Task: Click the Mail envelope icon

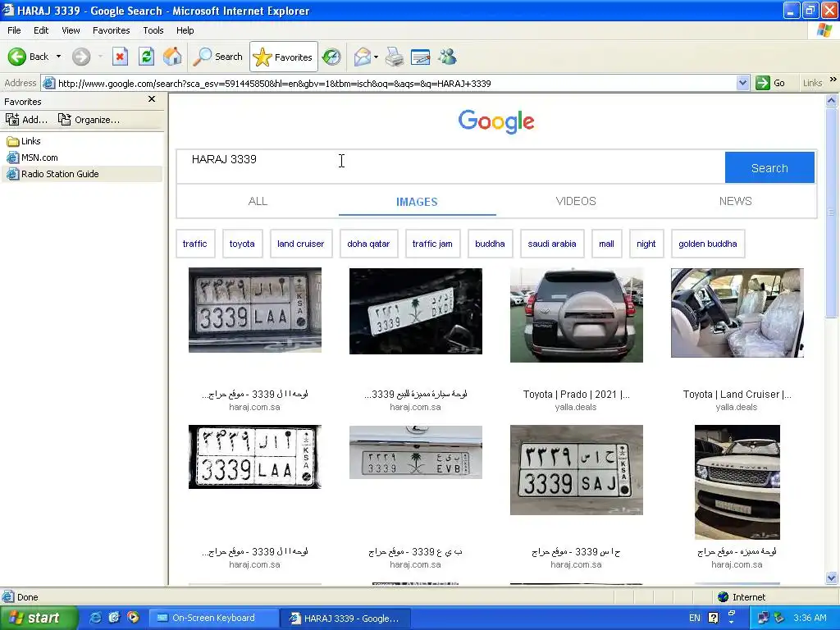Action: 362,57
